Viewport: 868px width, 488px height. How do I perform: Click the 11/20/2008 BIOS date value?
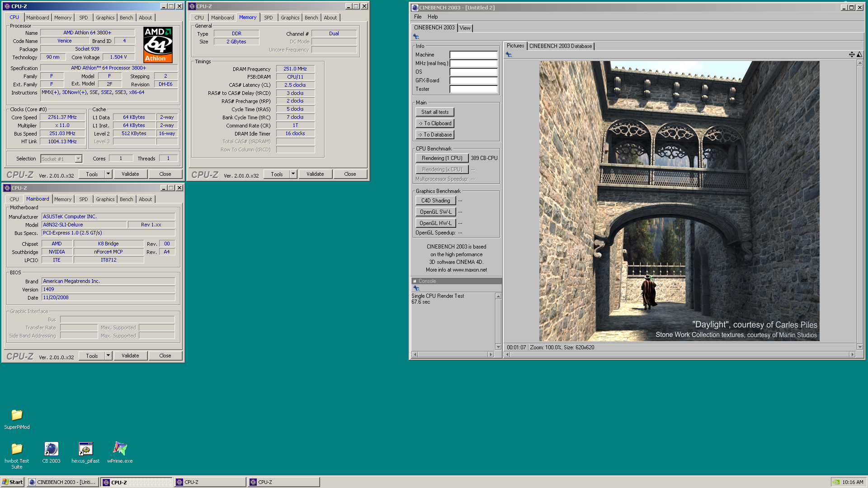pos(108,298)
